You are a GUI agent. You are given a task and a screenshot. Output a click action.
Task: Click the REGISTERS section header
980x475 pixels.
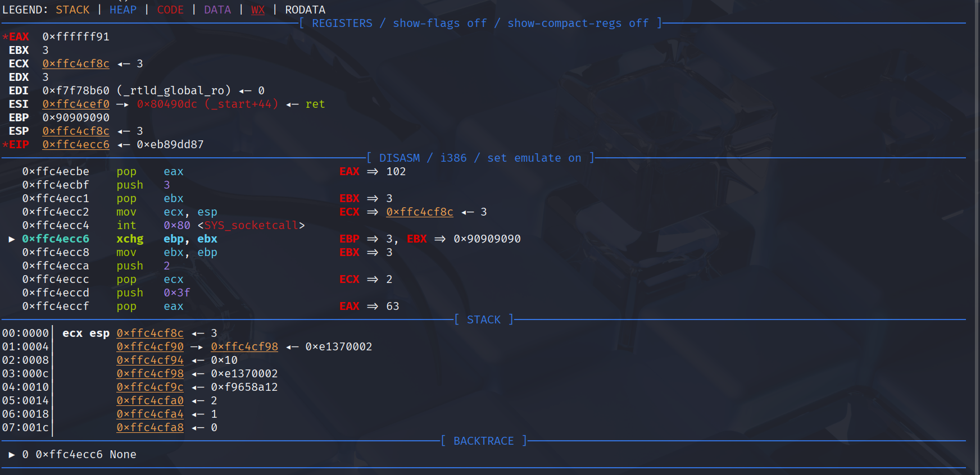click(342, 24)
